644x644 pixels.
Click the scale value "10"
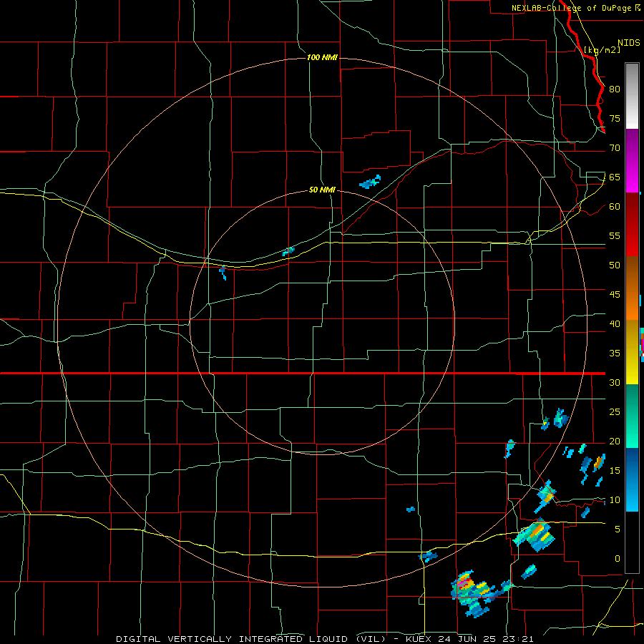(615, 500)
